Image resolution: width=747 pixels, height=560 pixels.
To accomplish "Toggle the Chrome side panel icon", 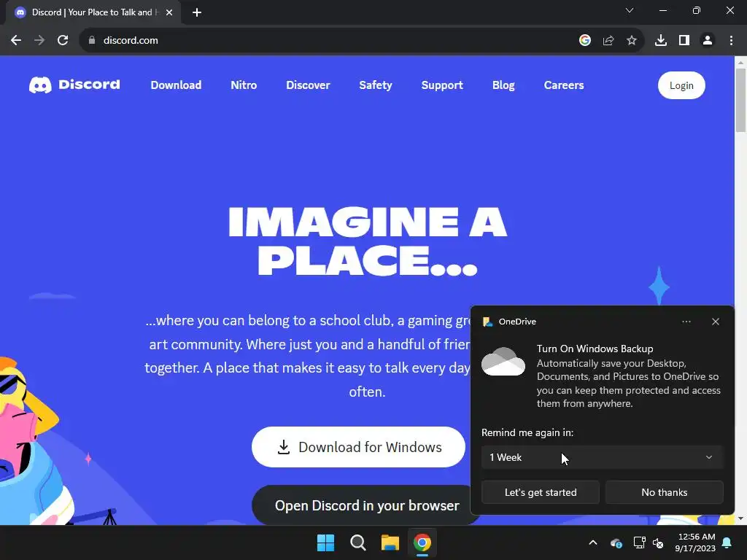I will pyautogui.click(x=684, y=41).
